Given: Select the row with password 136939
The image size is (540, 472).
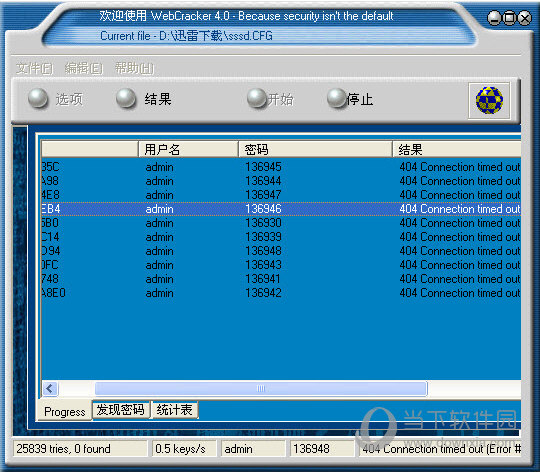Looking at the screenshot, I should coord(281,237).
